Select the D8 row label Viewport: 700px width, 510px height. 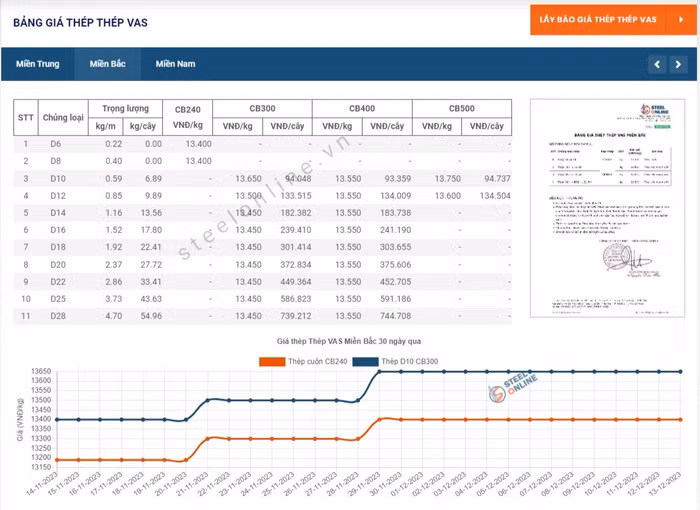click(55, 161)
